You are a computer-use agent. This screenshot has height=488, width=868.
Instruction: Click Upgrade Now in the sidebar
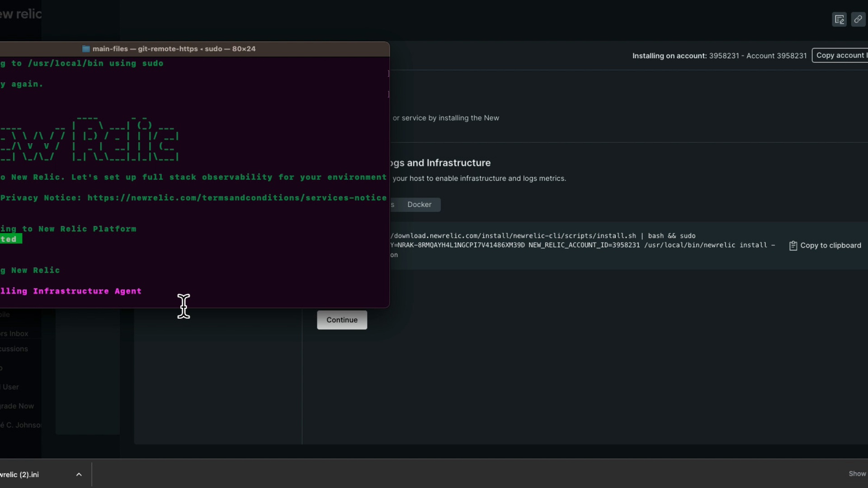tap(17, 406)
